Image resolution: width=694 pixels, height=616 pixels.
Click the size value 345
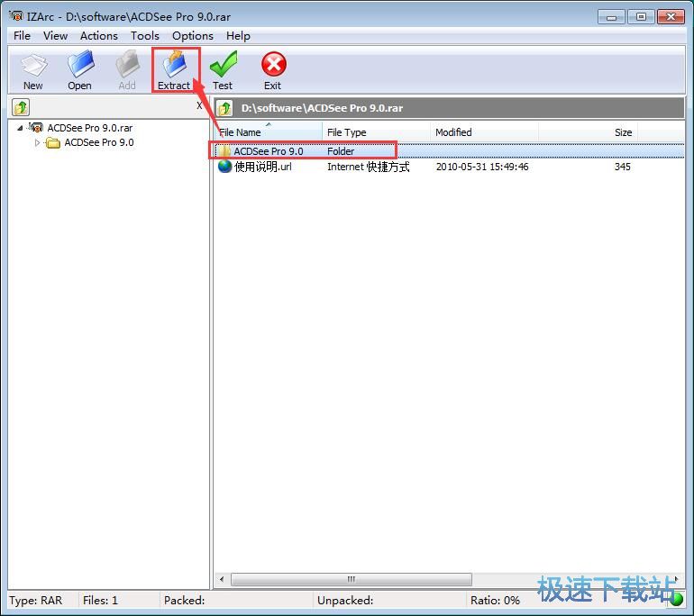coord(622,167)
